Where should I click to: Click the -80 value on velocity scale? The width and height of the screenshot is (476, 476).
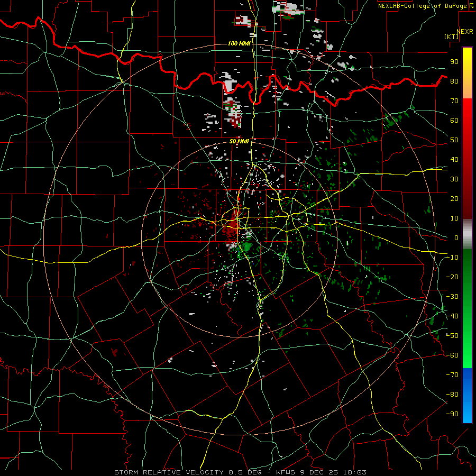coord(452,395)
